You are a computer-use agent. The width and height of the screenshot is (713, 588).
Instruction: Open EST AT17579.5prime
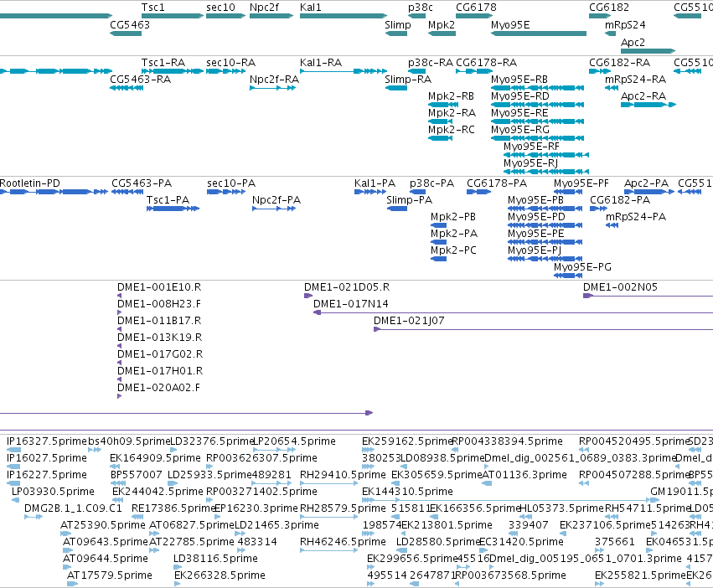pyautogui.click(x=110, y=575)
